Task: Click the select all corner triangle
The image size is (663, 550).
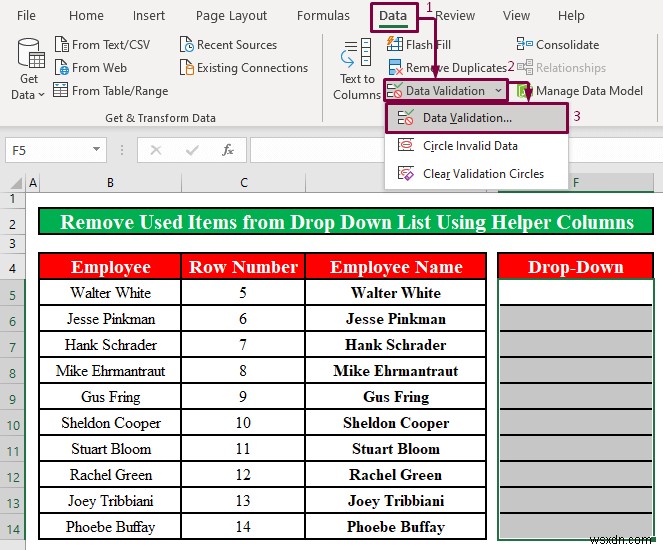Action: coord(16,183)
